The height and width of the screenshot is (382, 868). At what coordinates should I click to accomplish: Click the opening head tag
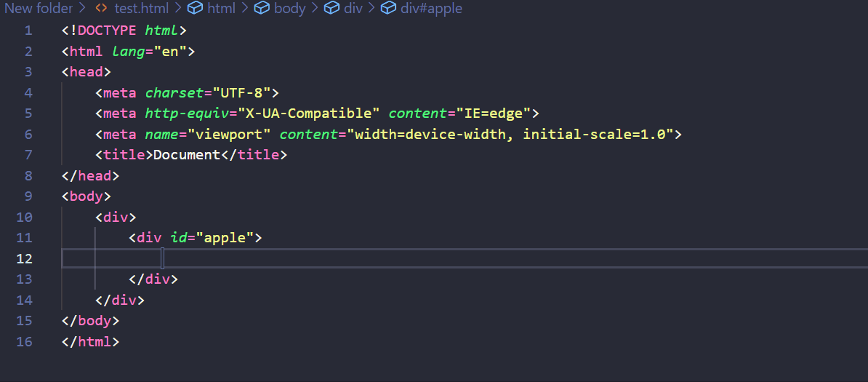tap(87, 72)
